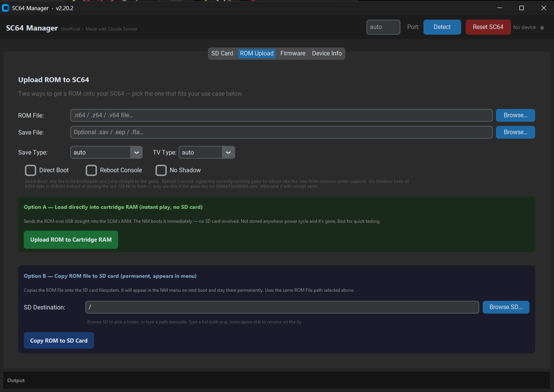
Task: Click the Output panel label
Action: tap(16, 381)
